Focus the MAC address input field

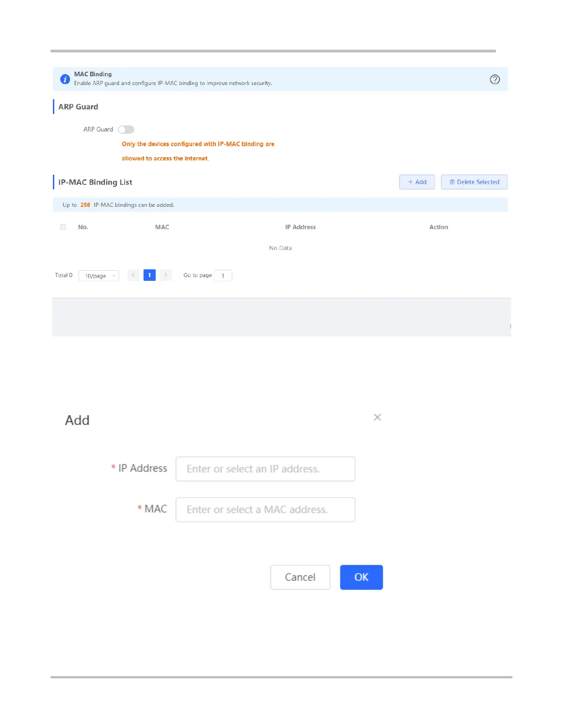click(265, 510)
